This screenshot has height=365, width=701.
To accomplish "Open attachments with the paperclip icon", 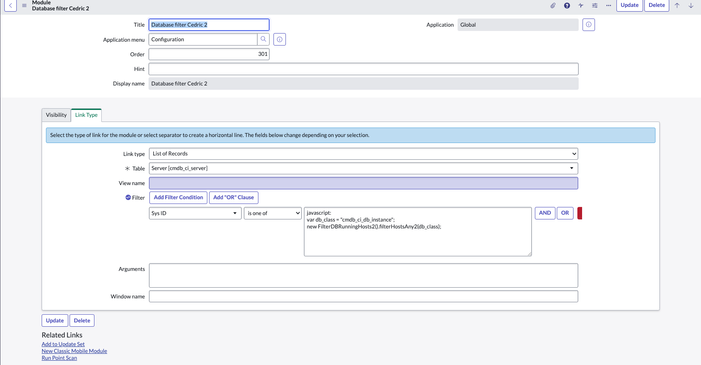I will [x=553, y=5].
